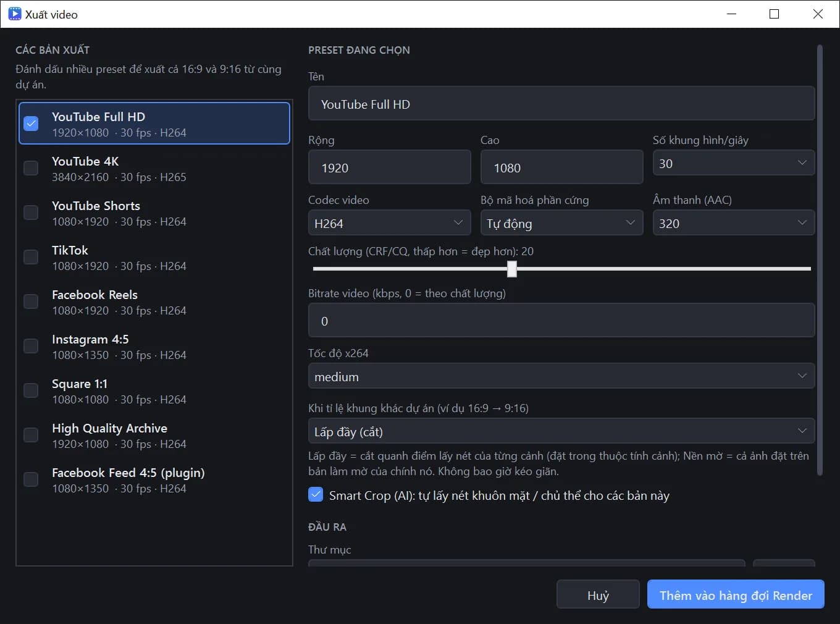The height and width of the screenshot is (624, 840).
Task: Select the Facebook Reels preset title
Action: tap(94, 295)
